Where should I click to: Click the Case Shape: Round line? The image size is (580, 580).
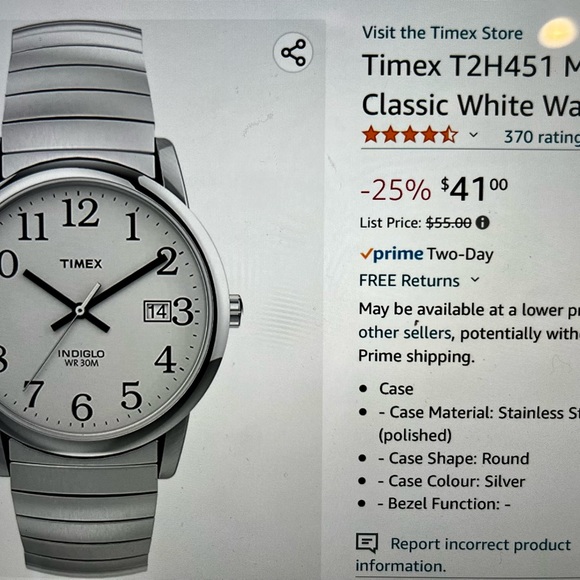[453, 459]
